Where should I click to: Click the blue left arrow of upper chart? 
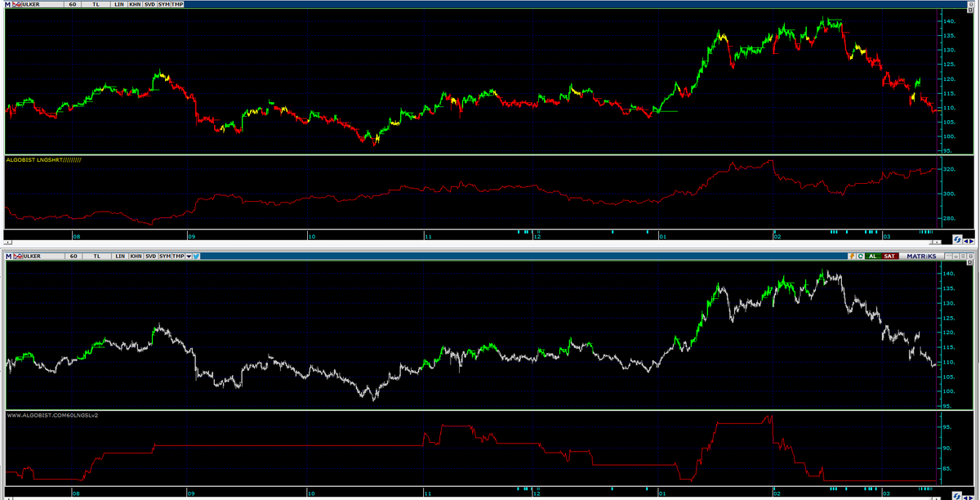click(x=966, y=242)
